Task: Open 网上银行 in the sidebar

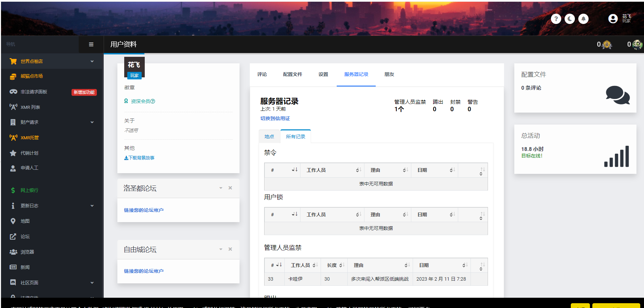Action: click(29, 190)
